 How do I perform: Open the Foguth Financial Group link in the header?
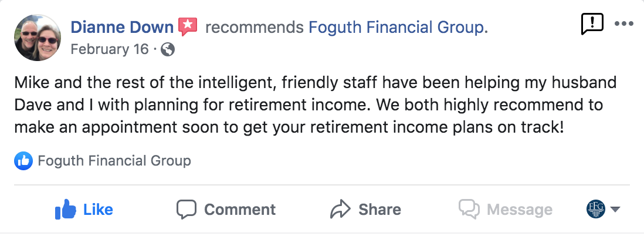point(398,27)
